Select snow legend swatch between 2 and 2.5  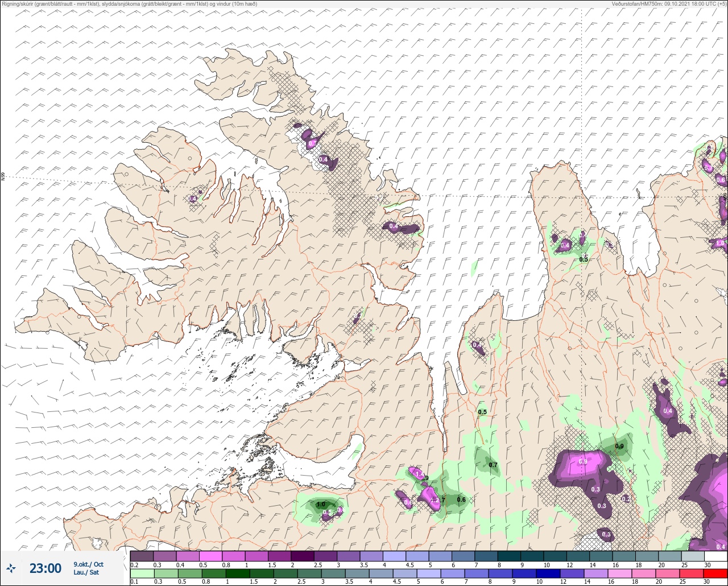point(303,556)
